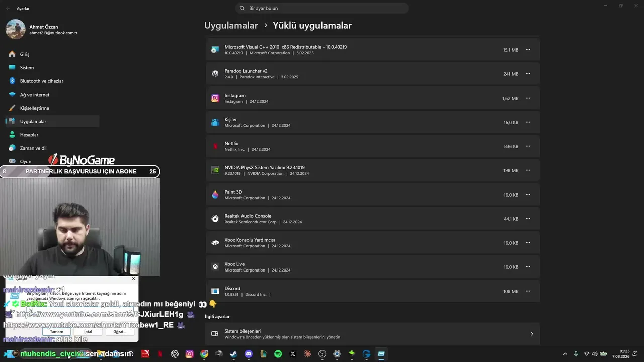Open more options for NVIDIA PhysX
644x362 pixels.
point(528,170)
